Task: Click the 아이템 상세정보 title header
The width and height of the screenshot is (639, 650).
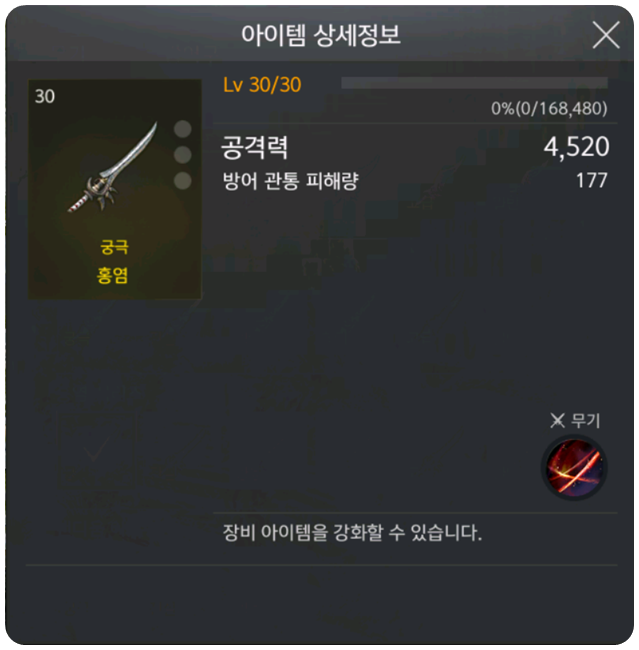Action: click(x=321, y=35)
